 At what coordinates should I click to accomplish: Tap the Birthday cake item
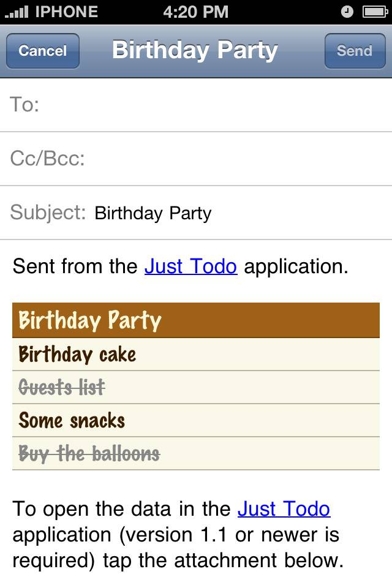coord(196,355)
